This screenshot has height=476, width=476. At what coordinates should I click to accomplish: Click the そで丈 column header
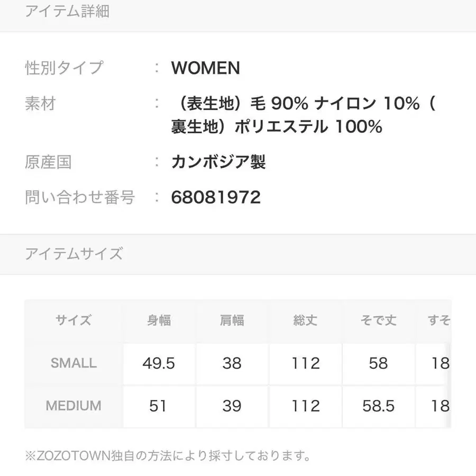378,321
